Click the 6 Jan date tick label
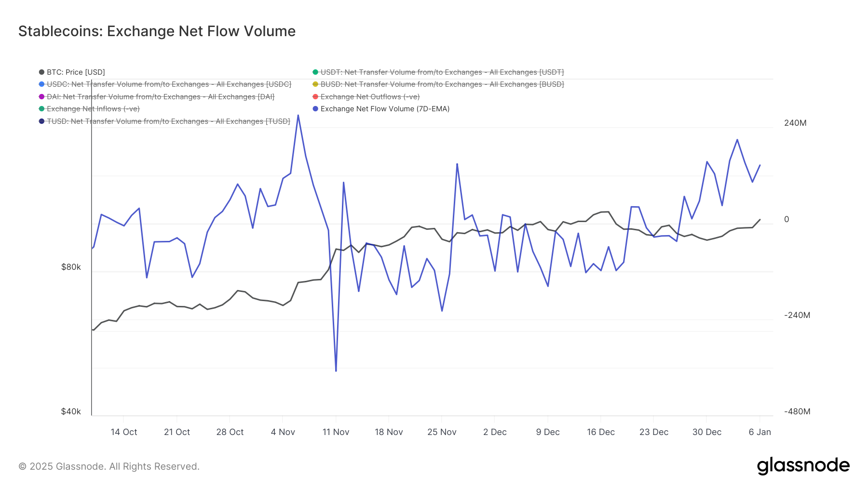This screenshot has height=488, width=868. tap(759, 432)
